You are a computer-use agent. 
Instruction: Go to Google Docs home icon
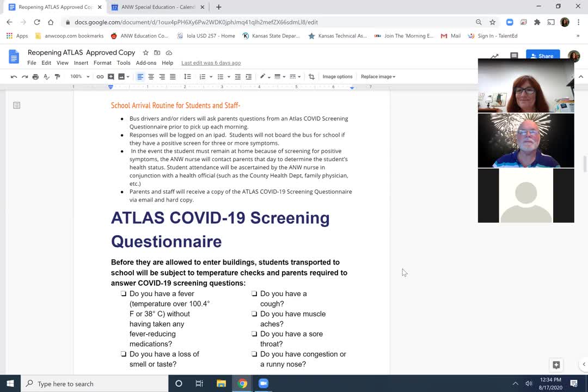click(x=14, y=57)
